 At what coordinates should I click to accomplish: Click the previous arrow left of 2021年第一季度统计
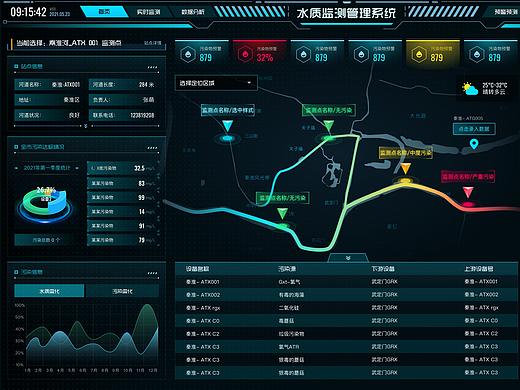coord(16,168)
